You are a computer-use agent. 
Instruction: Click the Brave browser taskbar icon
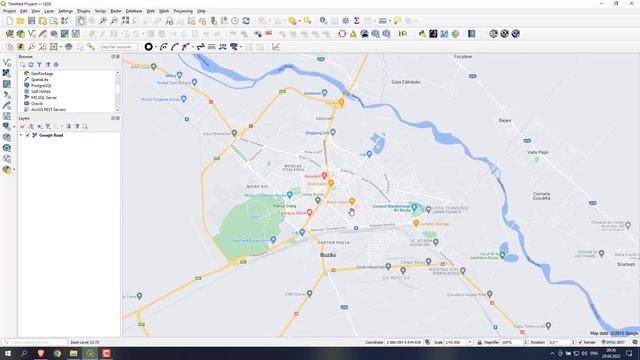pos(41,353)
